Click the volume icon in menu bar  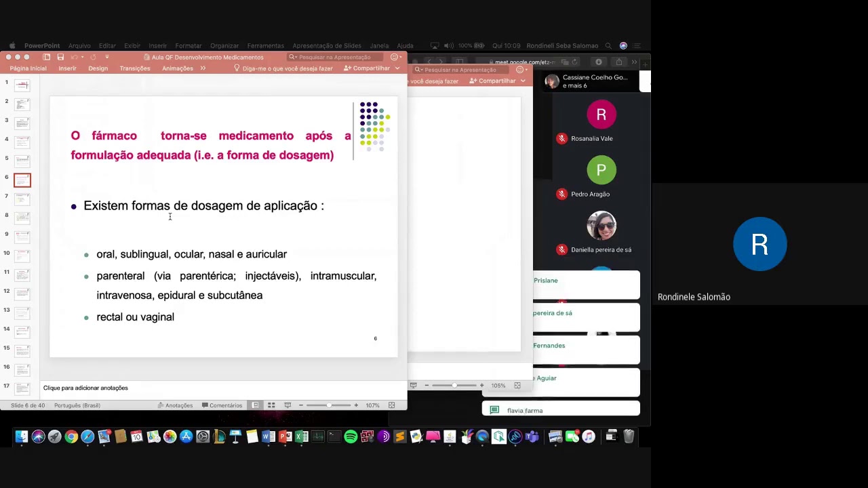point(448,45)
